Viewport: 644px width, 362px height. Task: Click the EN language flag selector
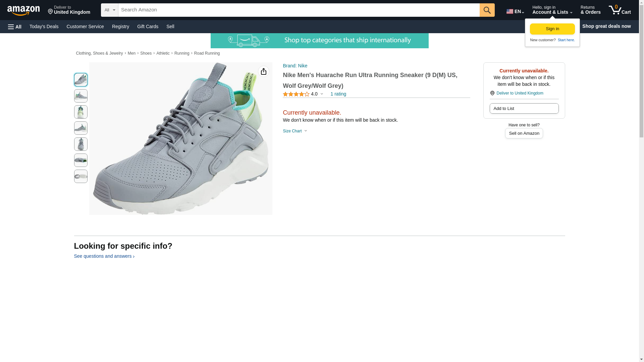click(515, 11)
